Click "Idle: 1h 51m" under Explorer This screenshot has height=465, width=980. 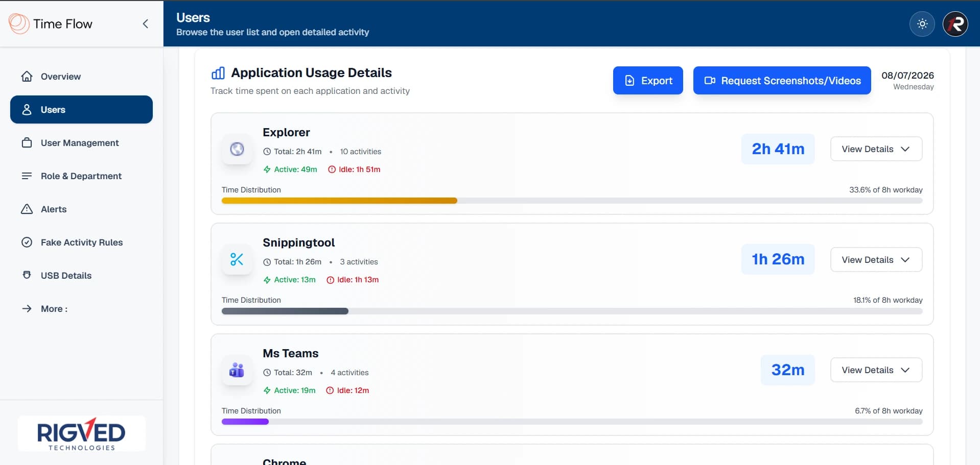354,169
